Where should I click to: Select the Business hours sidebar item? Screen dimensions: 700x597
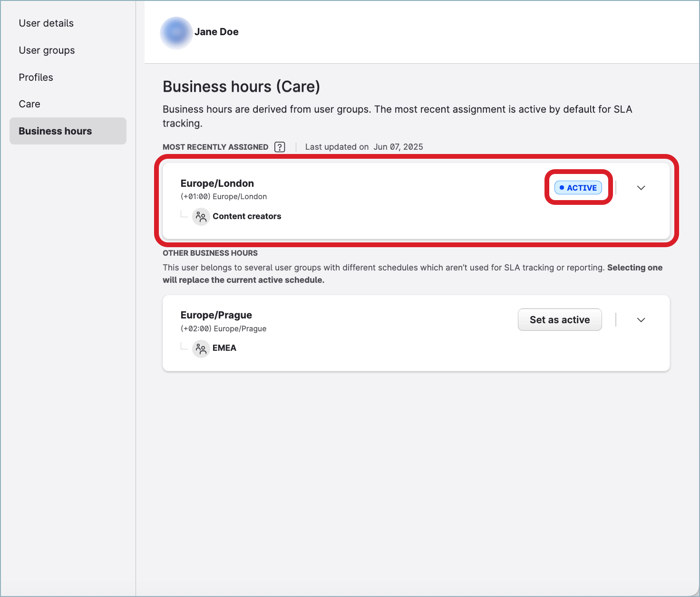click(55, 131)
